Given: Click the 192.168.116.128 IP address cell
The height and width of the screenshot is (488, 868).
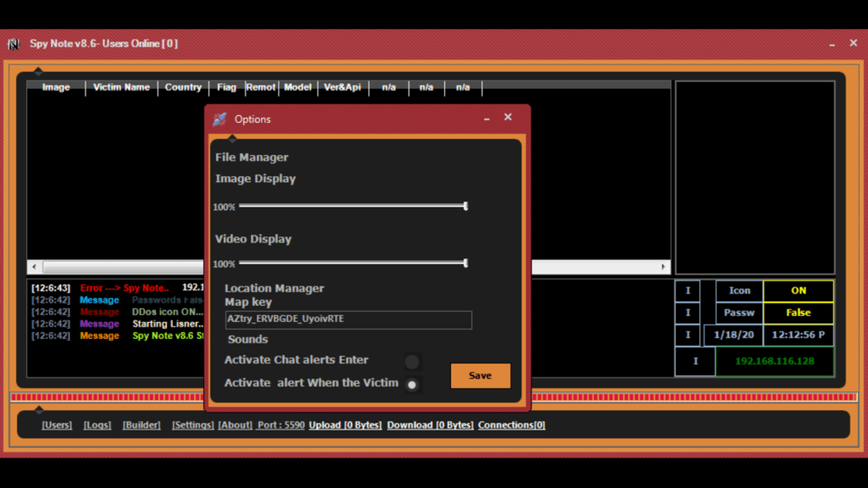Looking at the screenshot, I should (x=775, y=361).
